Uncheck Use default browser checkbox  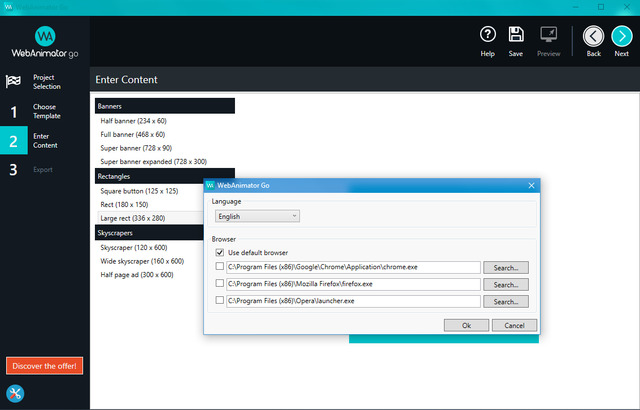click(220, 253)
